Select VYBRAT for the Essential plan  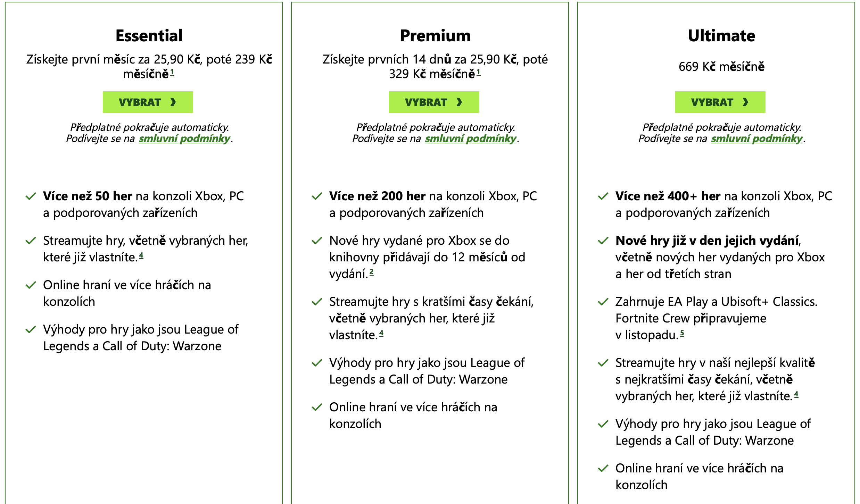click(x=148, y=102)
